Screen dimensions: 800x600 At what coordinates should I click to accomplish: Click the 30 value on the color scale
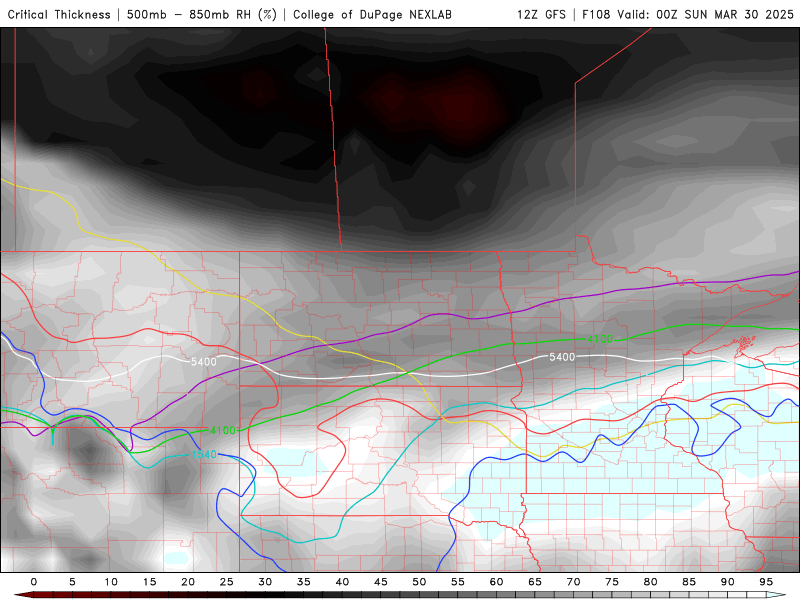tap(265, 582)
